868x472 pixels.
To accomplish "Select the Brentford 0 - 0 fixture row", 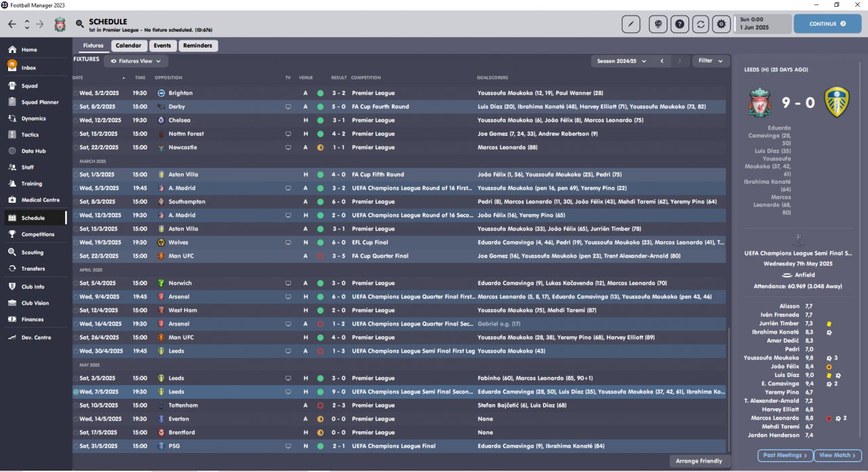I will tap(399, 433).
